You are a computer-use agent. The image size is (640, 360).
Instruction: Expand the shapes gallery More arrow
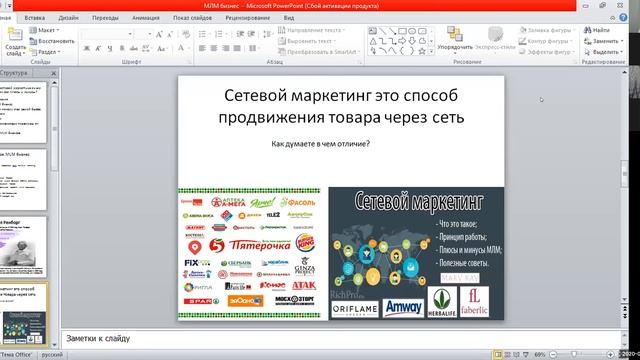[431, 52]
